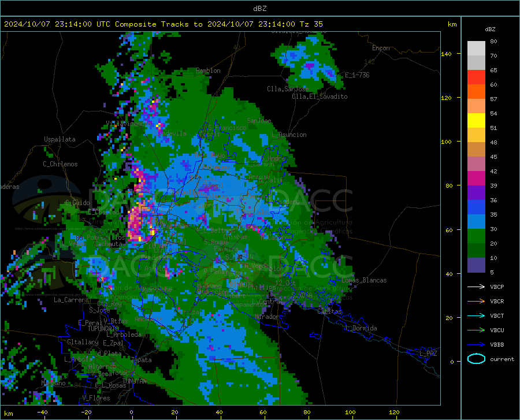
Task: Click the C_Guido map label
Action: click(x=77, y=203)
